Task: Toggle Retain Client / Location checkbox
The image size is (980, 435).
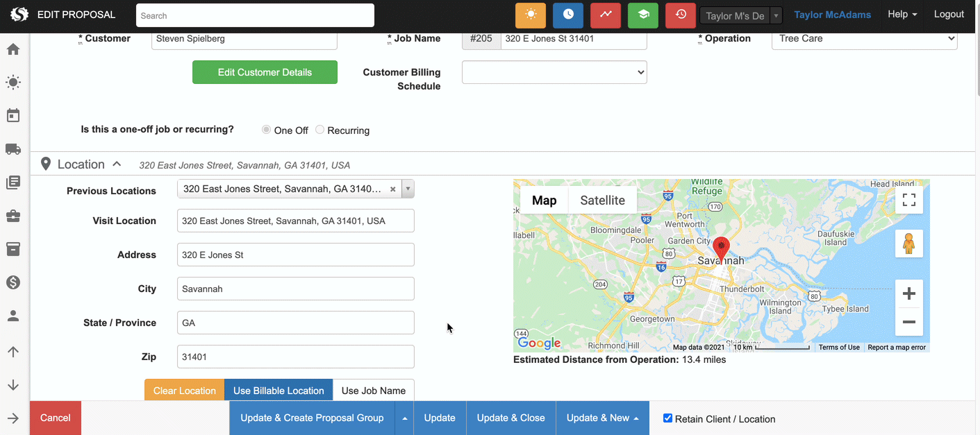Action: coord(668,418)
